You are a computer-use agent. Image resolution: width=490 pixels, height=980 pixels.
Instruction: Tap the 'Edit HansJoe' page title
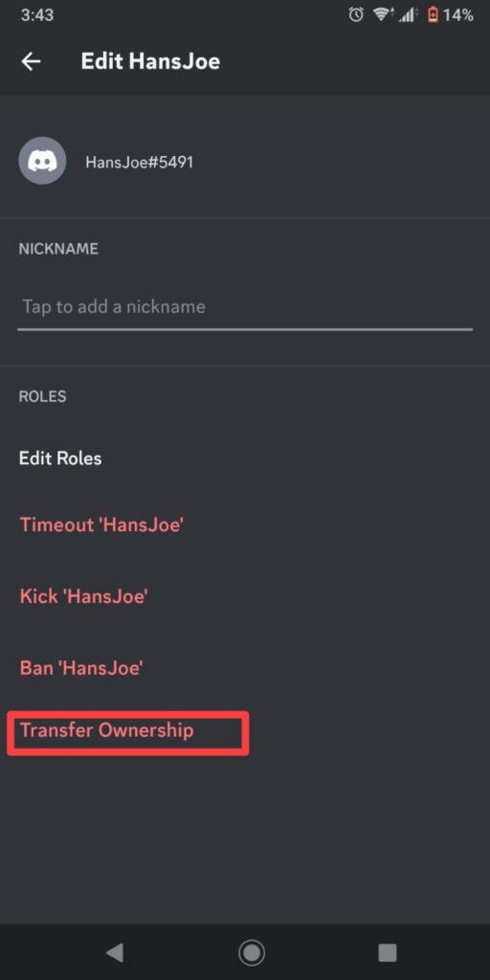(x=150, y=61)
